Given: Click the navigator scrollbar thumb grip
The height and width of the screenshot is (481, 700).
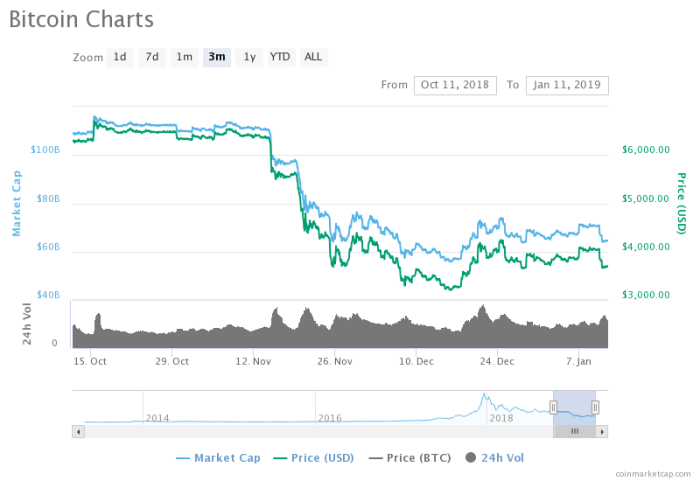Looking at the screenshot, I should pyautogui.click(x=574, y=431).
